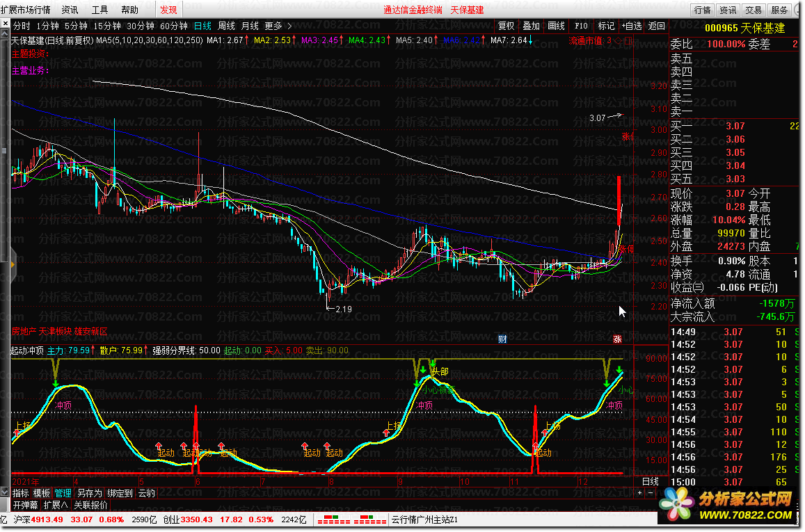Image resolution: width=805 pixels, height=532 pixels.
Task: Select the 1分钟 period
Action: (47, 26)
